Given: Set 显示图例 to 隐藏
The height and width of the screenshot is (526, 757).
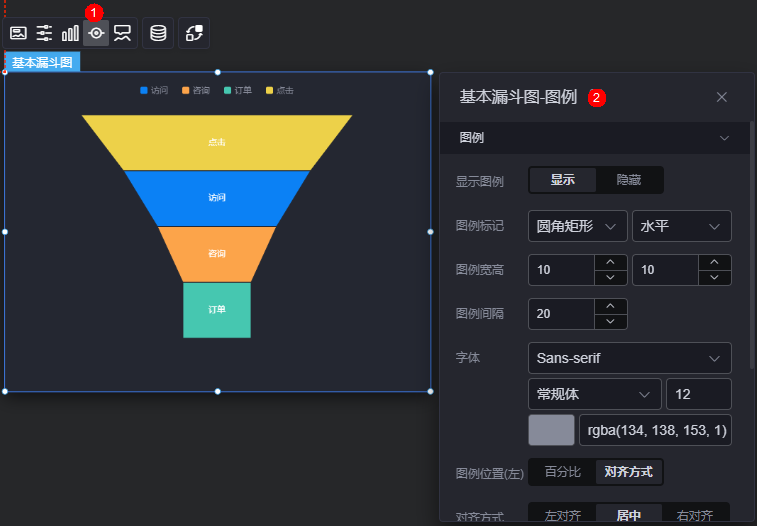Looking at the screenshot, I should point(629,180).
